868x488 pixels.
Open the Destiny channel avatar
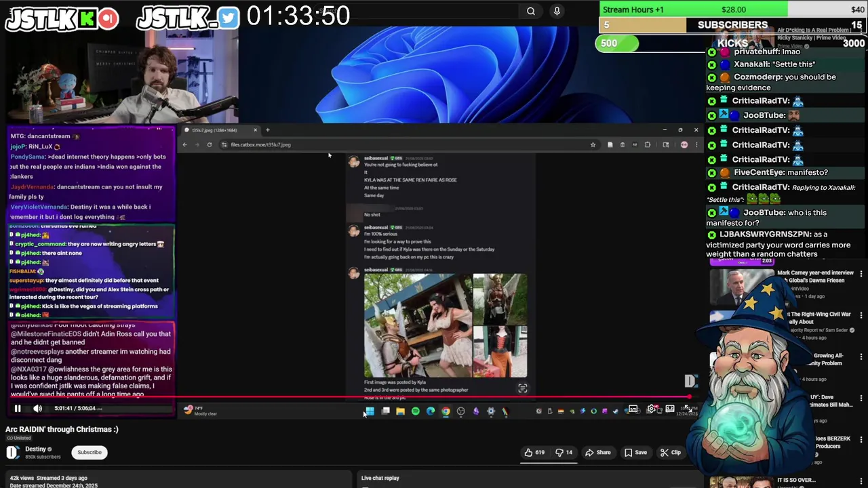[x=13, y=452]
